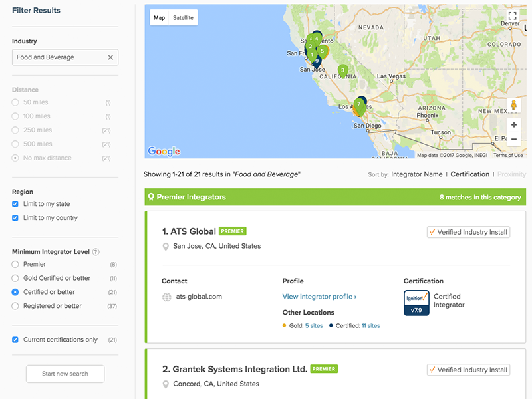
Task: Select map marker number 3
Action: tap(342, 71)
